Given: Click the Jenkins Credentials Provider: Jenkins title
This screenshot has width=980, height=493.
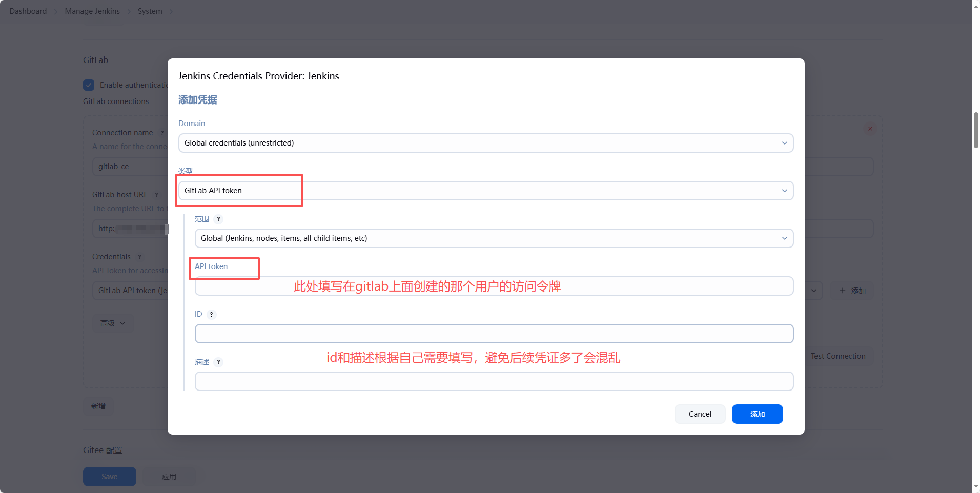Looking at the screenshot, I should pyautogui.click(x=259, y=76).
